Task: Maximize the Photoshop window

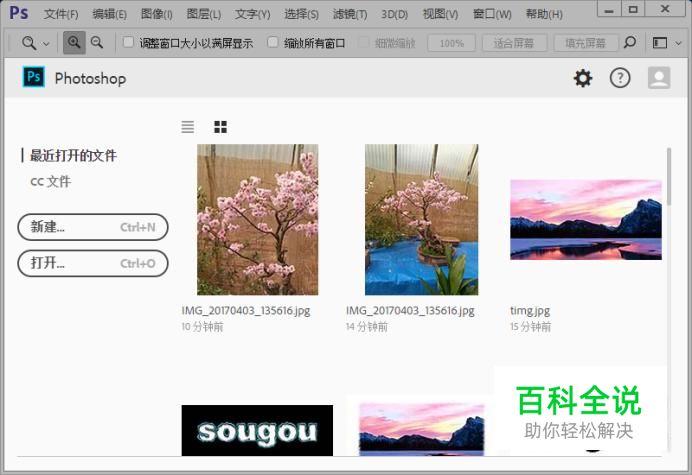Action: click(633, 9)
